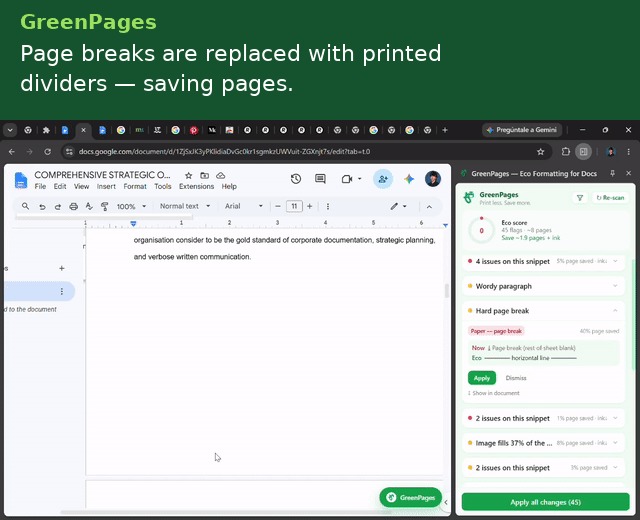This screenshot has width=640, height=520.
Task: Click the floating GreenPages button
Action: tap(411, 498)
